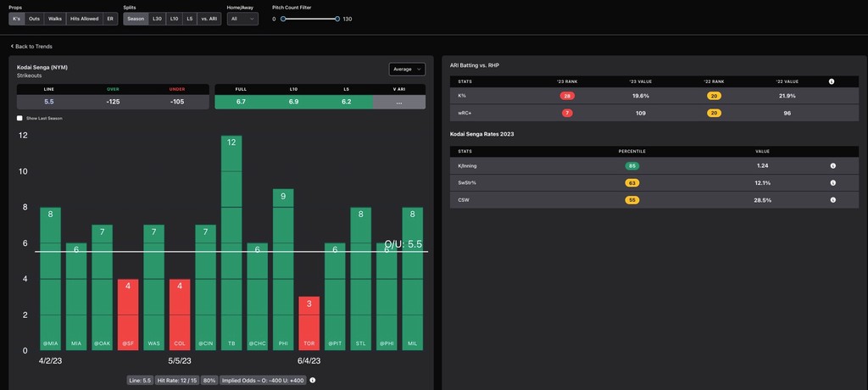Click info icon in SwStr% row

833,183
